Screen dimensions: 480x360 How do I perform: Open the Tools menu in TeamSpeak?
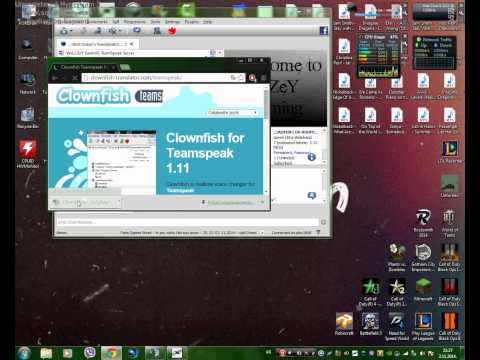155,22
